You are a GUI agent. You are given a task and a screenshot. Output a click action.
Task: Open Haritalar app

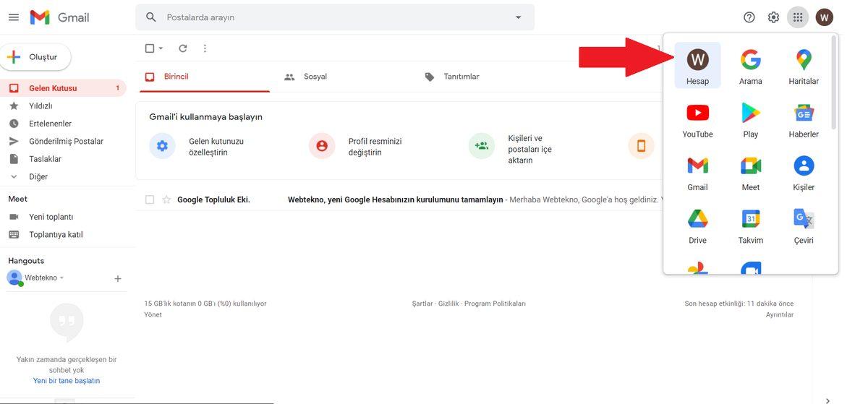tap(804, 66)
